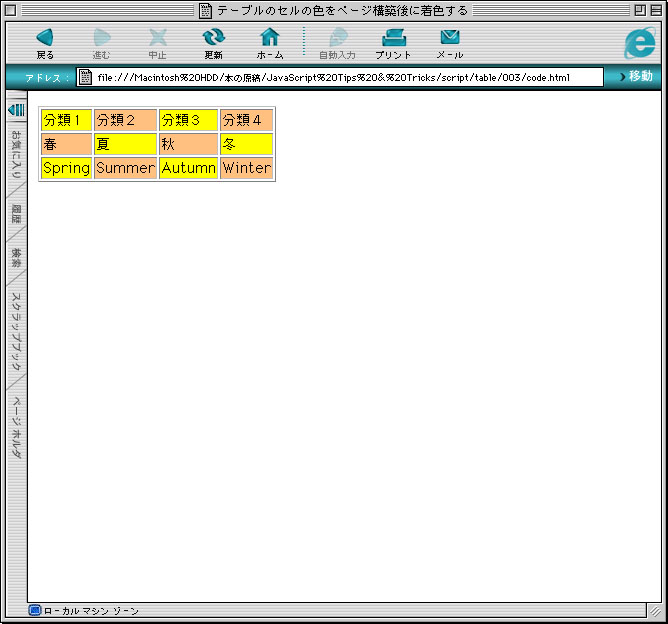Open the History (履歴) side tab
The width and height of the screenshot is (668, 624).
16,213
